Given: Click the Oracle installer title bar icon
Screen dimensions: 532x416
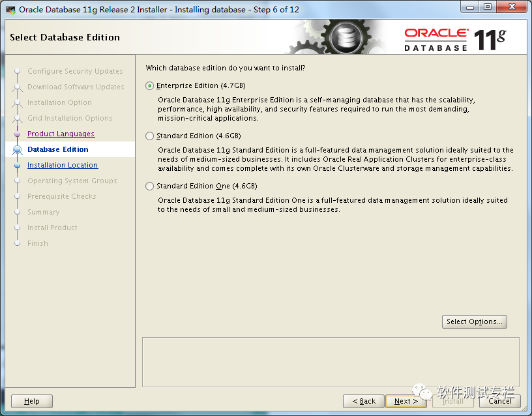Looking at the screenshot, I should [x=10, y=10].
